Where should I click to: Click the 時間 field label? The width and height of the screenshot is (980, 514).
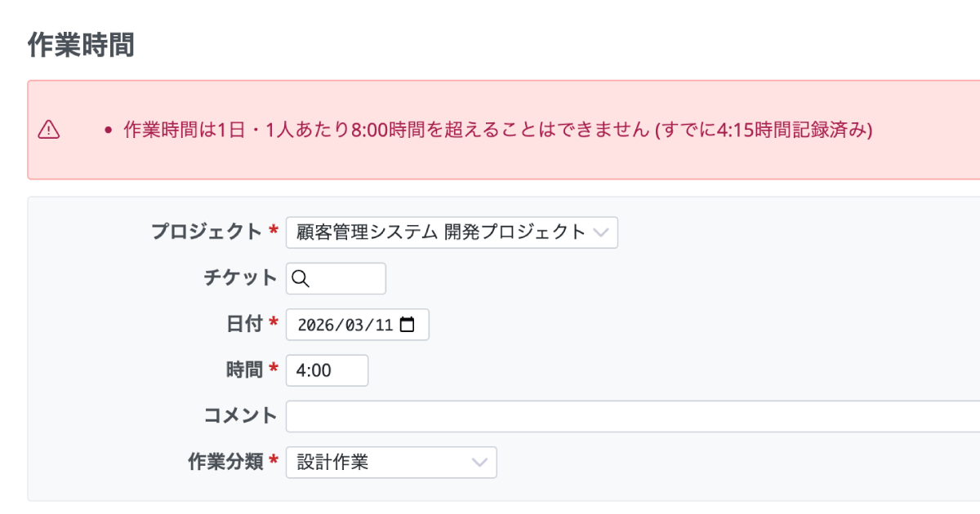click(244, 370)
